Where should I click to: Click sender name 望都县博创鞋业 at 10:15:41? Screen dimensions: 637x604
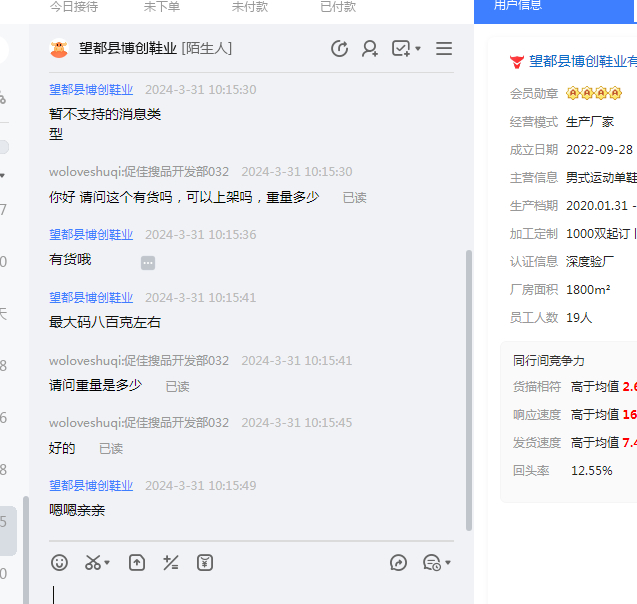pos(91,297)
